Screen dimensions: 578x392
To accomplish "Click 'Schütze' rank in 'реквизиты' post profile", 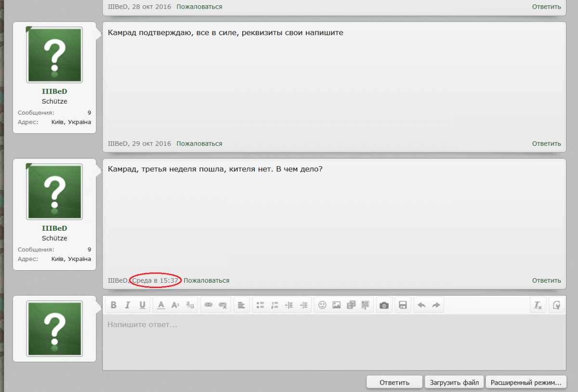I will click(x=54, y=102).
